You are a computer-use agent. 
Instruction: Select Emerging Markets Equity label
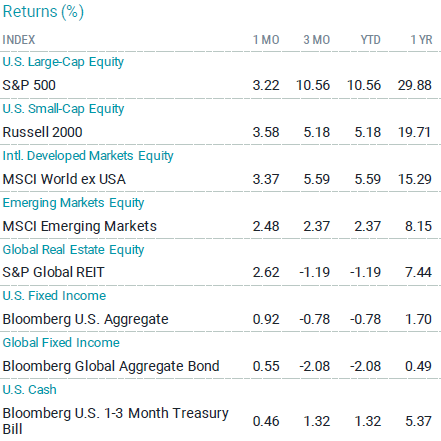(x=73, y=203)
